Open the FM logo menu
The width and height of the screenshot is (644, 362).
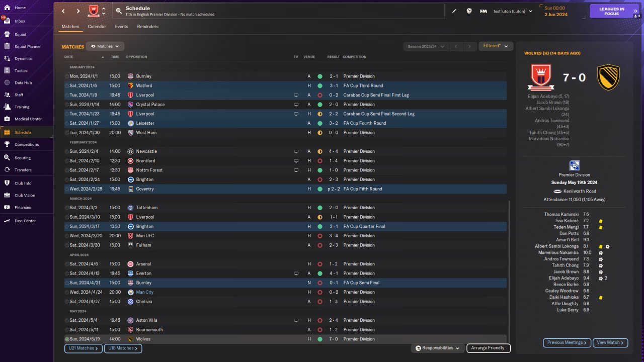click(x=484, y=11)
